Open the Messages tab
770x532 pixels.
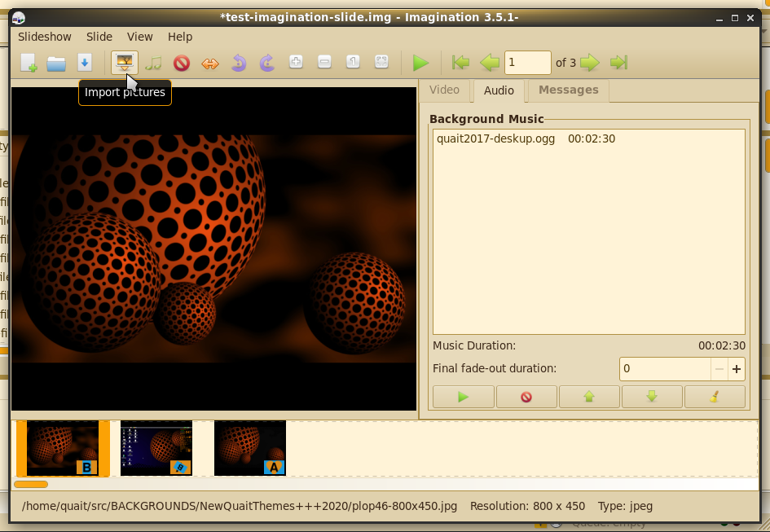pos(568,90)
